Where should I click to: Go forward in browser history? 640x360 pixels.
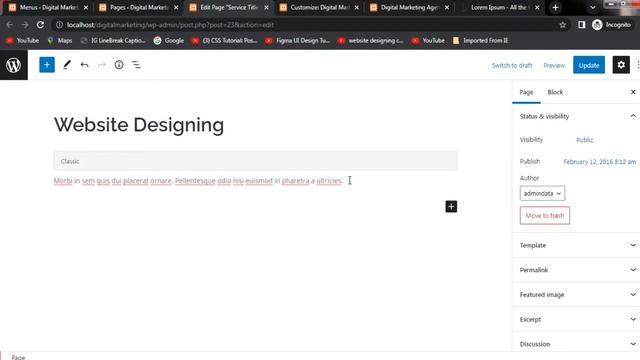click(25, 25)
